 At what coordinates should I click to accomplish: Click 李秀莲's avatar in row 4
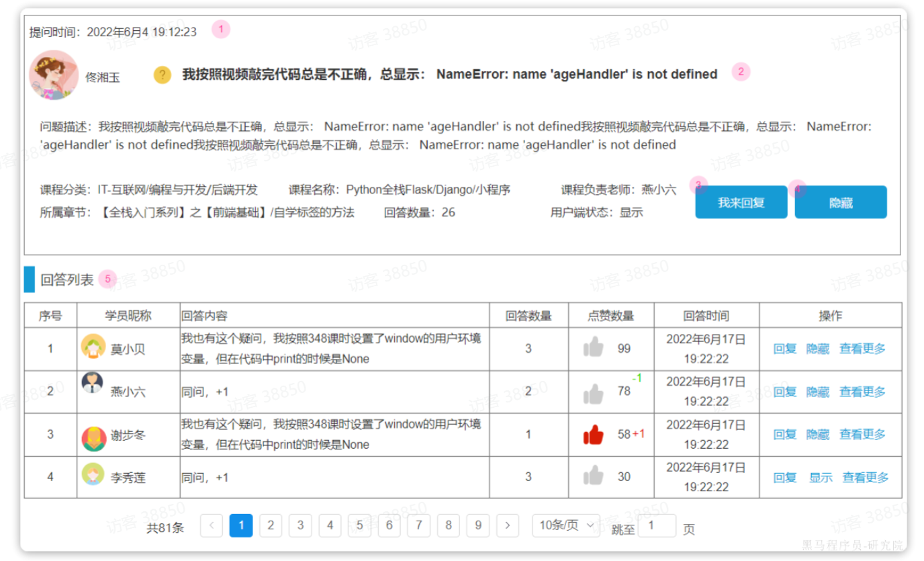pyautogui.click(x=93, y=474)
